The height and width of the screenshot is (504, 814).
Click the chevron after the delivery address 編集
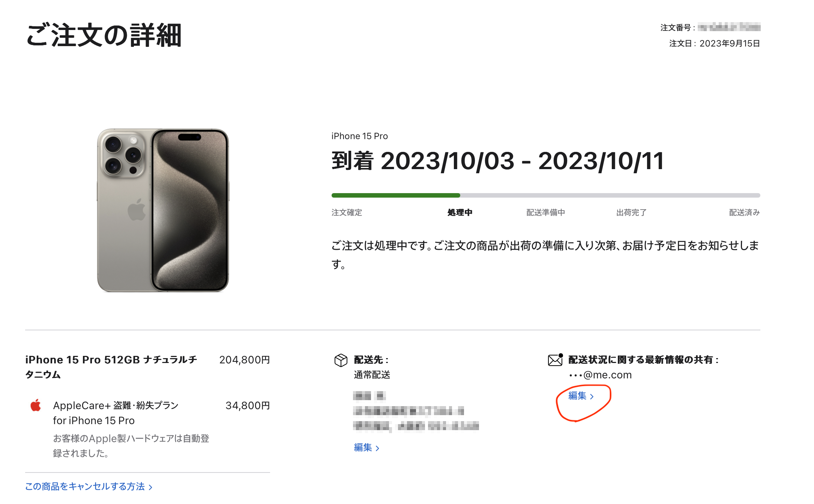377,448
